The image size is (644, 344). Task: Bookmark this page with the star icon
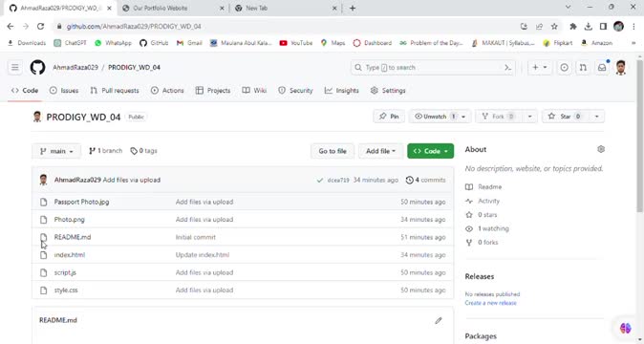tap(554, 26)
